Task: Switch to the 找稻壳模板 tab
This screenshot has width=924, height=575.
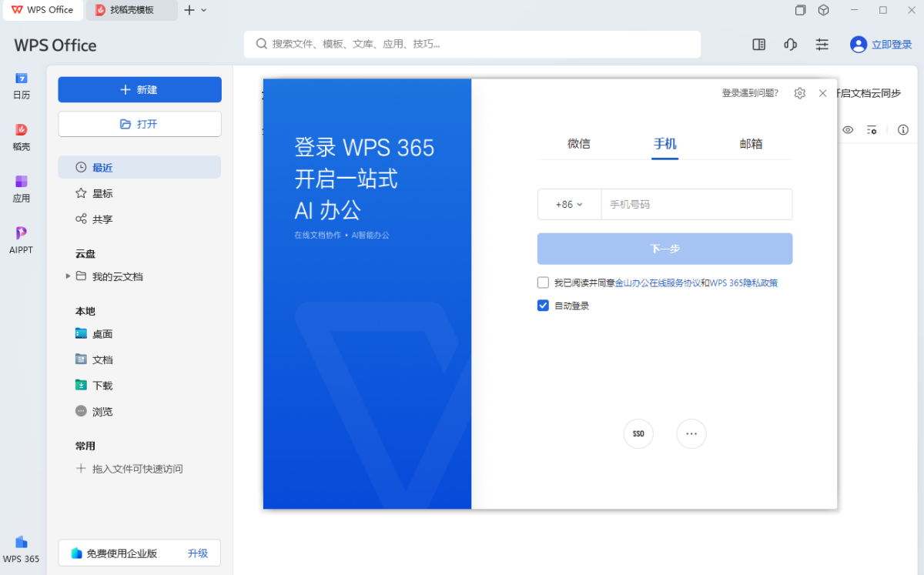Action: (x=131, y=10)
